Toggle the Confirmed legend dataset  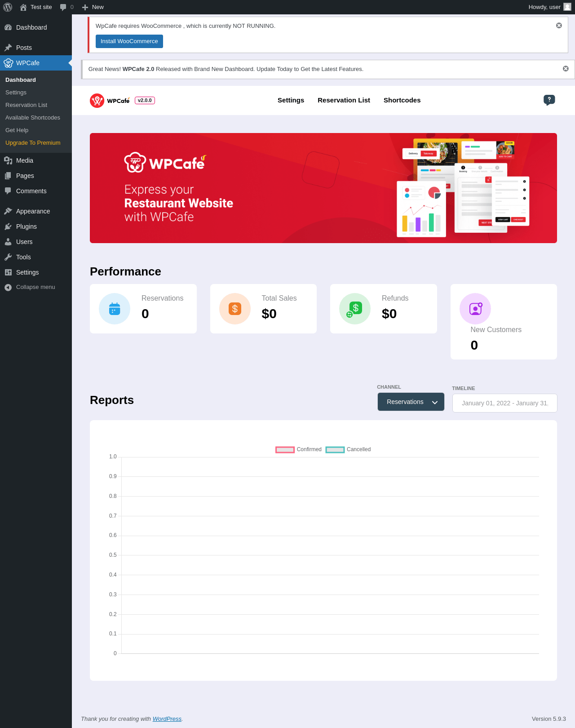click(299, 449)
